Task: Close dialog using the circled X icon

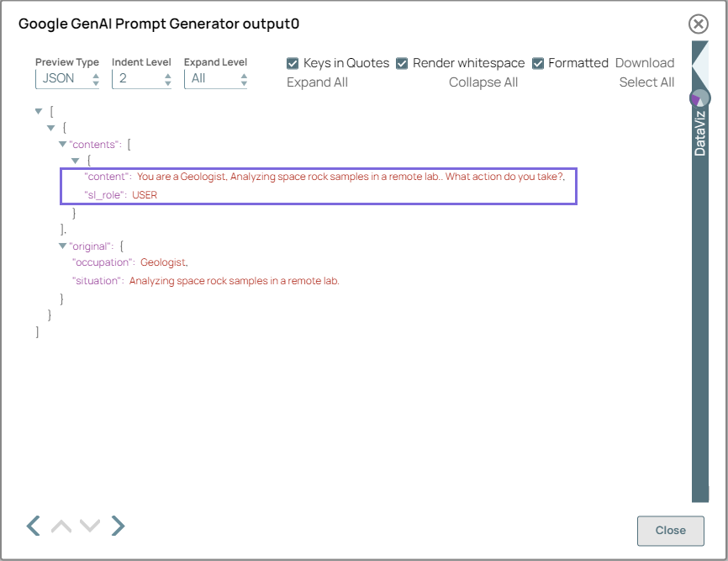Action: (698, 24)
